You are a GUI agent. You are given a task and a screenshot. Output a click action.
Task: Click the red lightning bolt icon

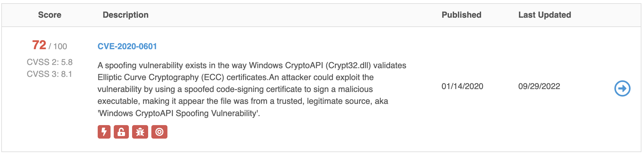[x=104, y=132]
